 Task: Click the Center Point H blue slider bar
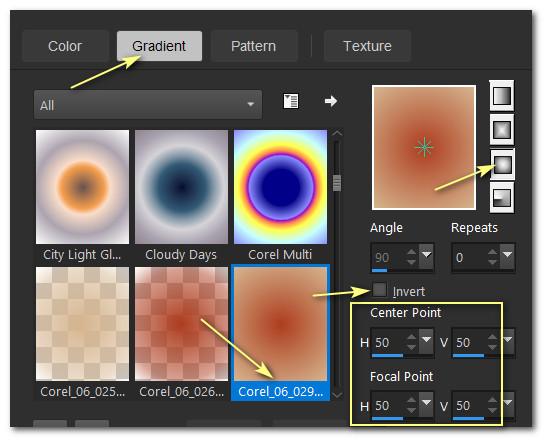coord(387,355)
